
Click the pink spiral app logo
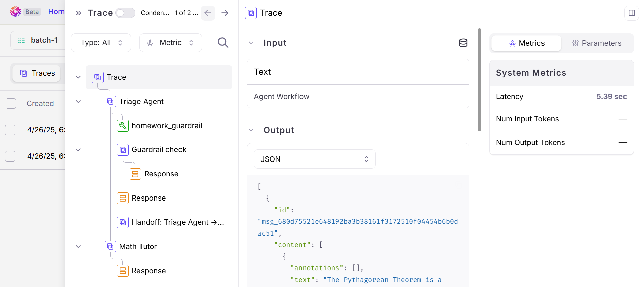pyautogui.click(x=15, y=12)
